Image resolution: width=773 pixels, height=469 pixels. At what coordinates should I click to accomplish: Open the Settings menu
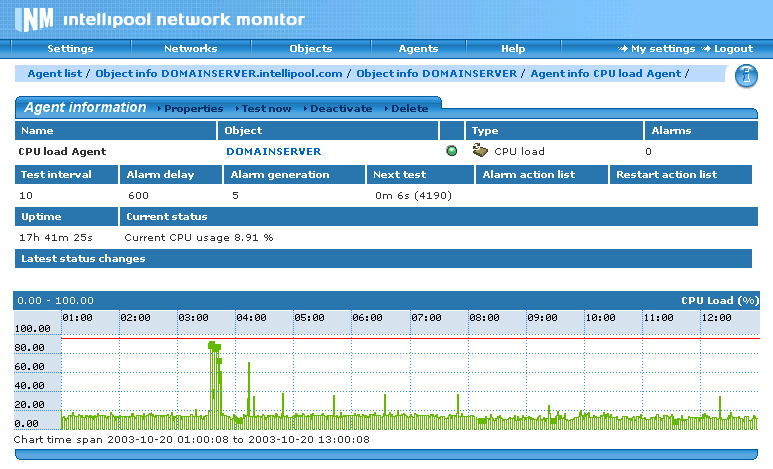70,49
